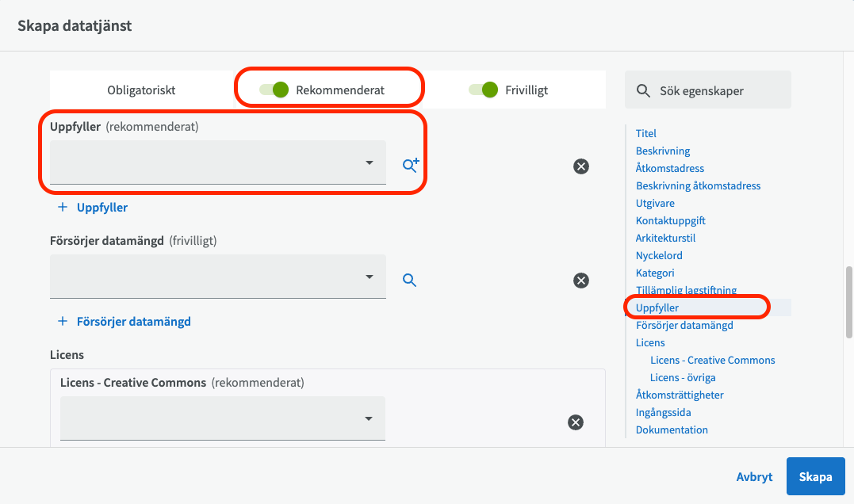Click the search icon in Sök egenskaper

[x=645, y=91]
